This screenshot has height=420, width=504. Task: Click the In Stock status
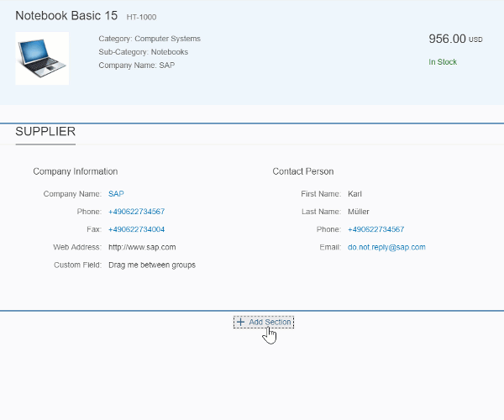click(443, 61)
